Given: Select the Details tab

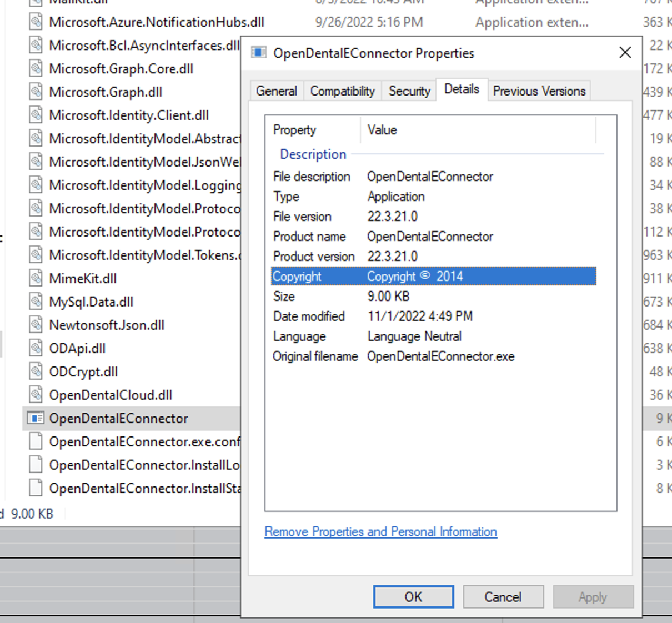Looking at the screenshot, I should [462, 89].
